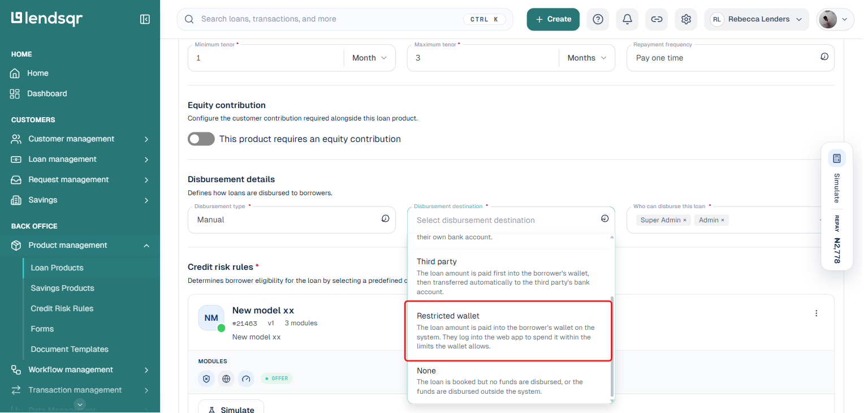This screenshot has width=868, height=413.
Task: Click the lendsqr logo
Action: [47, 19]
